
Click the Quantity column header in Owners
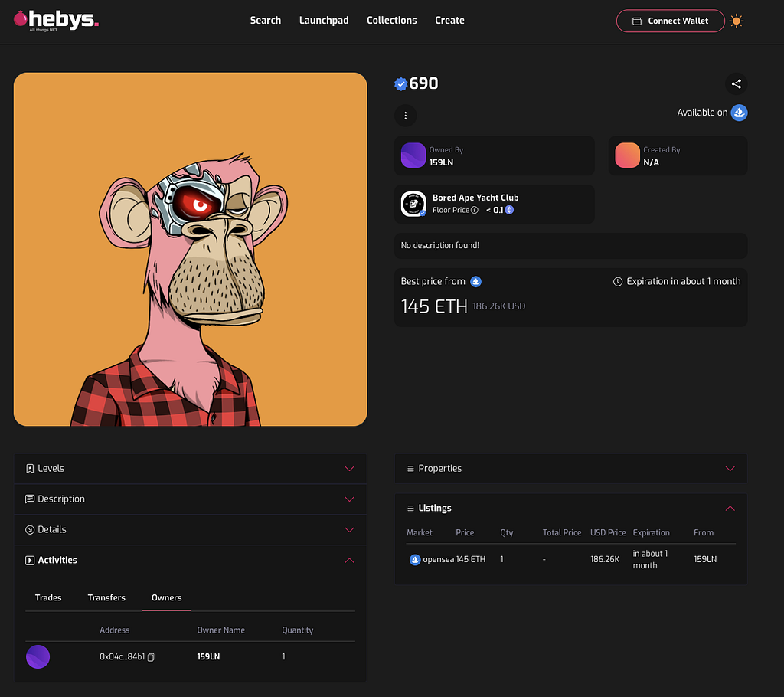click(298, 630)
